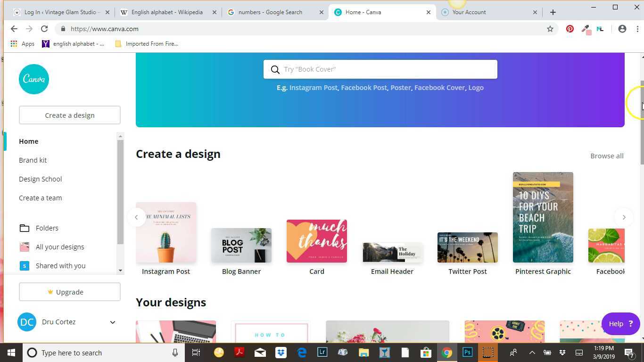Image resolution: width=644 pixels, height=362 pixels.
Task: Open Windows notification center
Action: tap(629, 353)
